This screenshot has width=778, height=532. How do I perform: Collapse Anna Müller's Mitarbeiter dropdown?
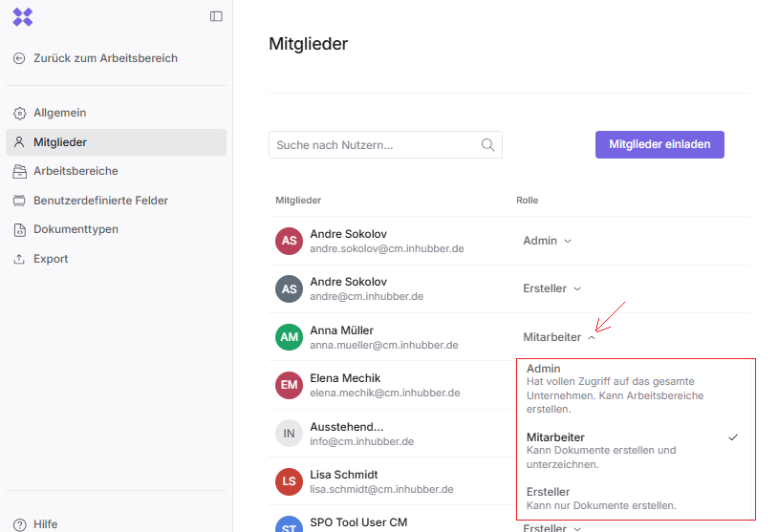[x=559, y=337]
